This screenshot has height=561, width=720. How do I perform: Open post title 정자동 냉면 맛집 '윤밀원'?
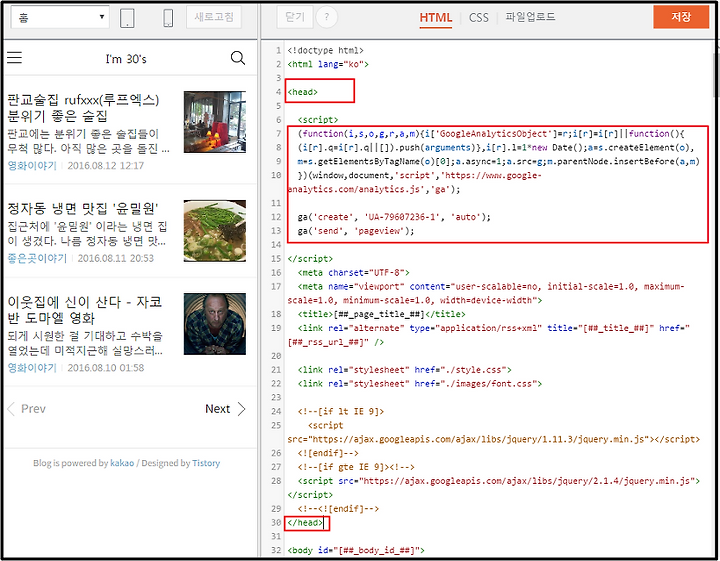coord(83,208)
